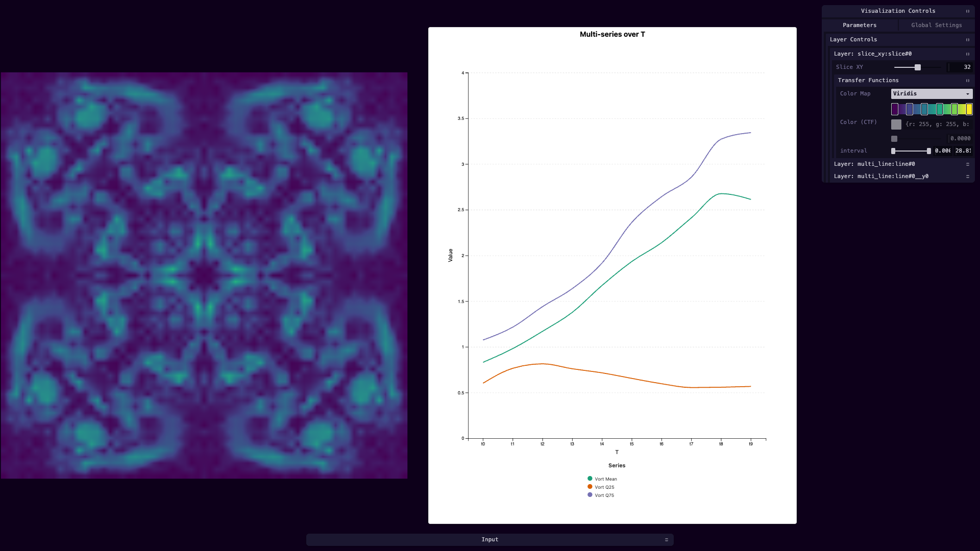Click the Slice XY slider handle

918,67
